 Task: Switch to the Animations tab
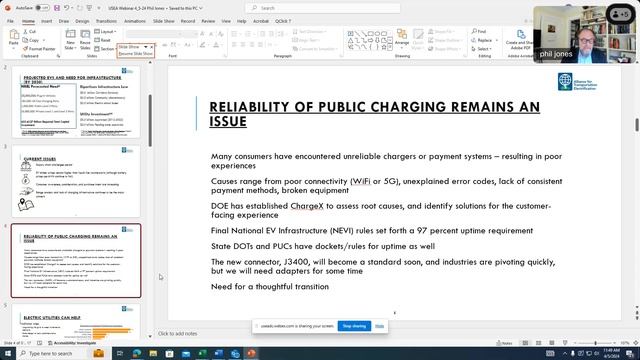pos(134,21)
